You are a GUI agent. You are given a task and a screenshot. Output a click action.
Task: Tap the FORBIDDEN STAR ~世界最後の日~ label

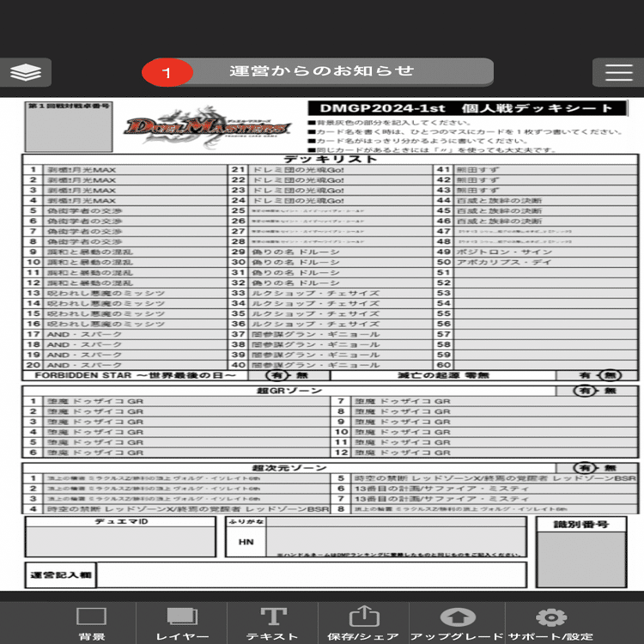pos(135,375)
